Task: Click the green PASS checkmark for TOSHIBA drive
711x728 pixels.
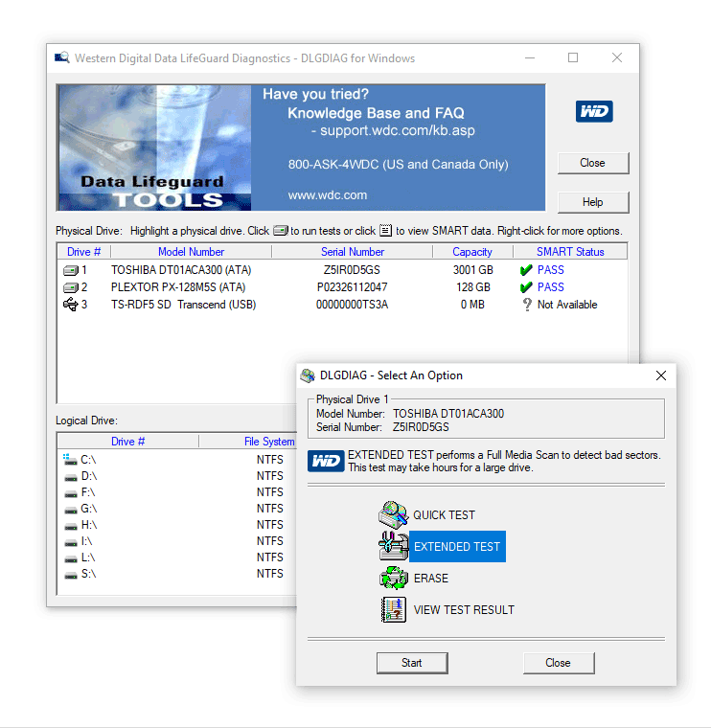Action: [526, 270]
